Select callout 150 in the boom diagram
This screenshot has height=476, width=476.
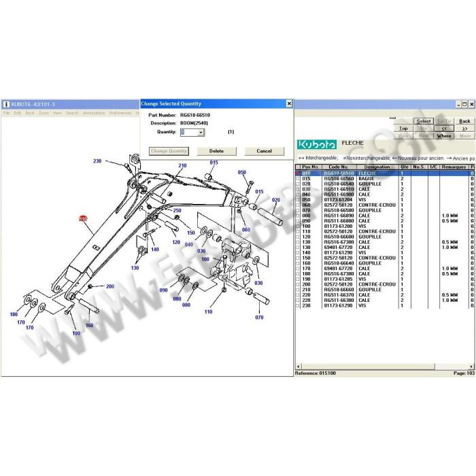pos(190,233)
